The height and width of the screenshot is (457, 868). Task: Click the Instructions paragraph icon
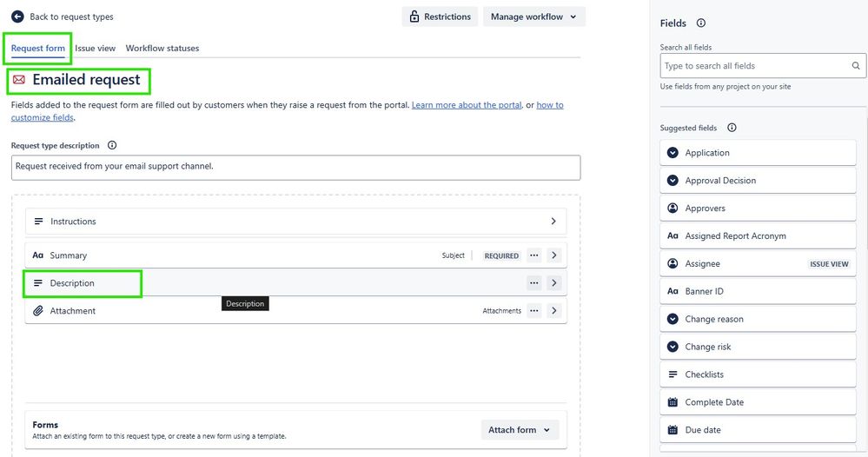coord(39,222)
